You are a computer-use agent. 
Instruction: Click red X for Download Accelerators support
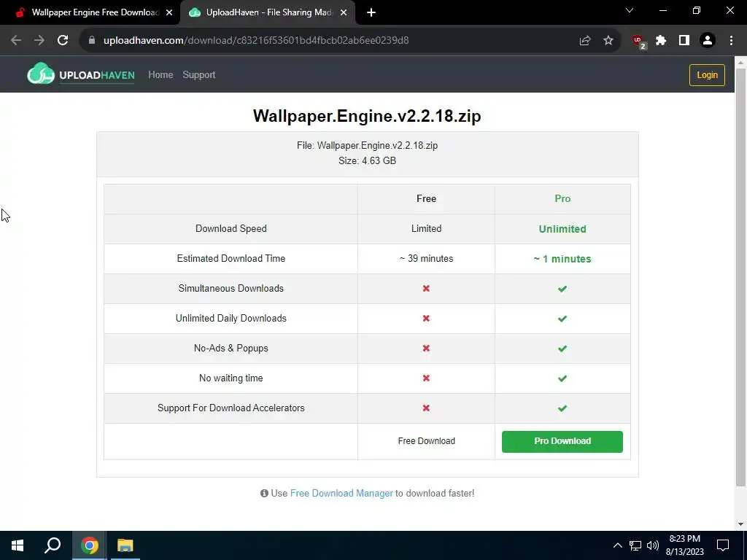(426, 408)
